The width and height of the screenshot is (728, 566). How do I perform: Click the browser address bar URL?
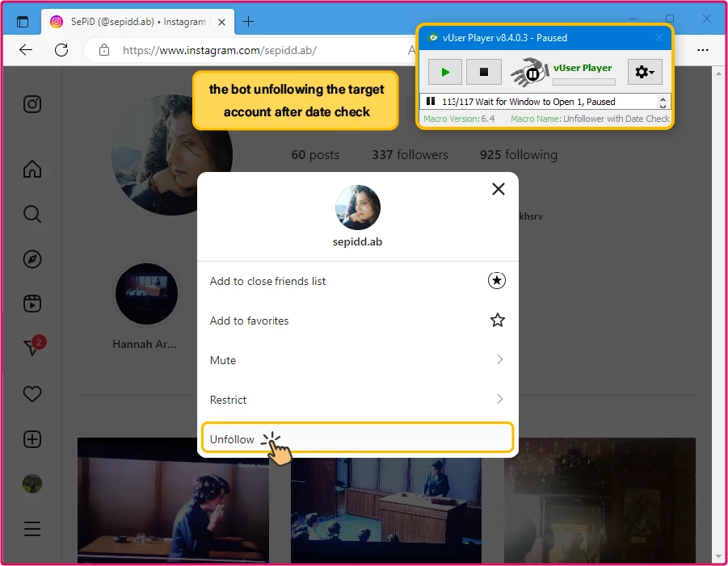pyautogui.click(x=220, y=50)
